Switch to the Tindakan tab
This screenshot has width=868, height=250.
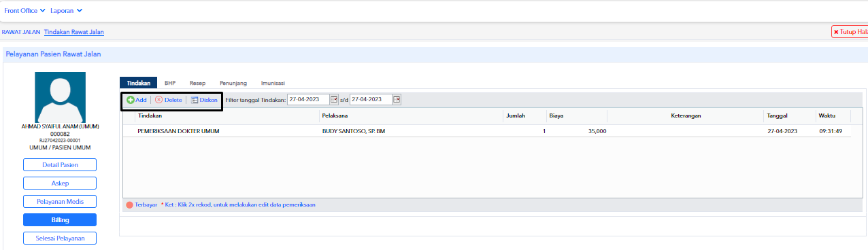[138, 82]
